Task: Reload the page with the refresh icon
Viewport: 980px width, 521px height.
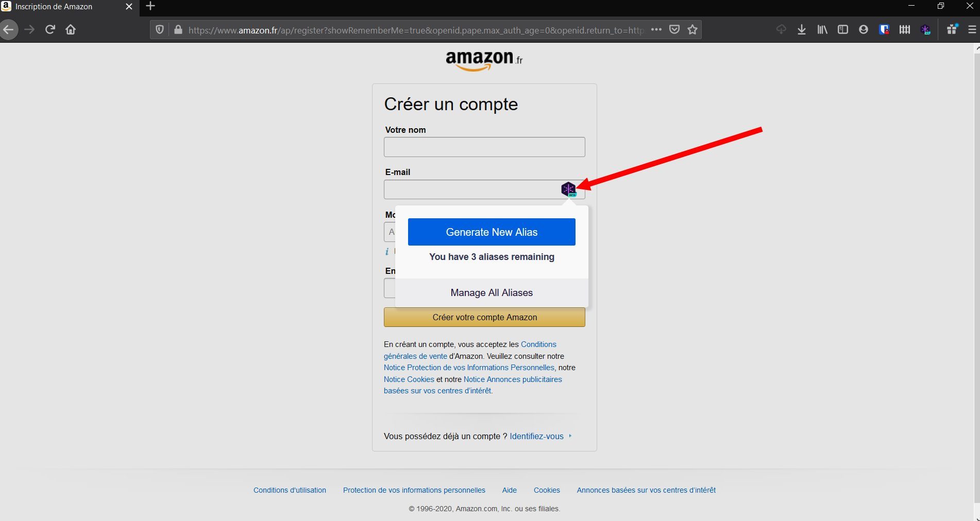Action: click(x=50, y=30)
